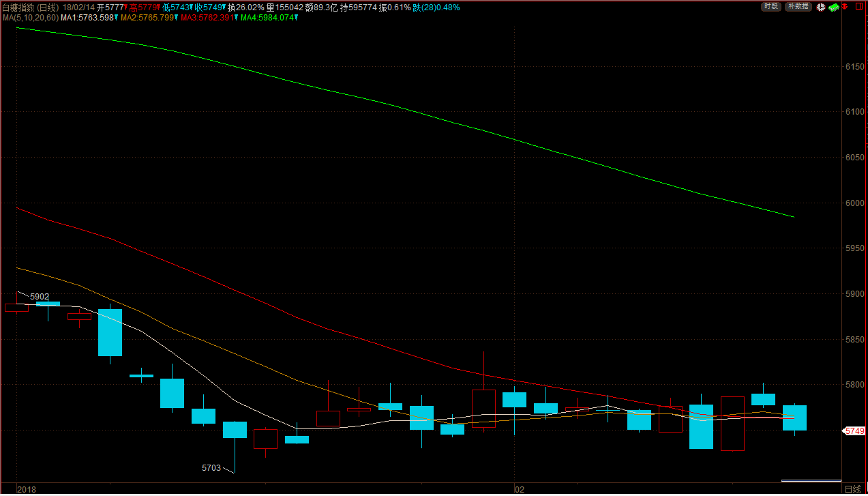Click the 5749 current price tag on axis
The image size is (868, 496).
point(854,431)
